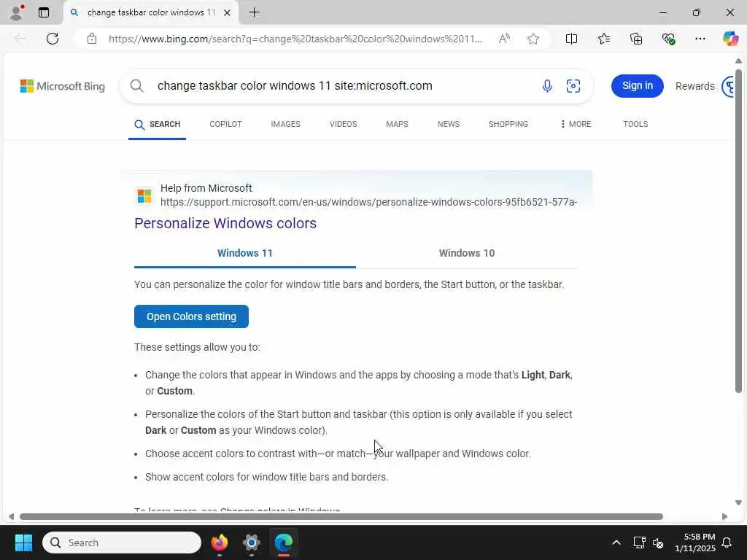Open the Rewards link
Viewport: 747px width, 560px height.
click(694, 86)
